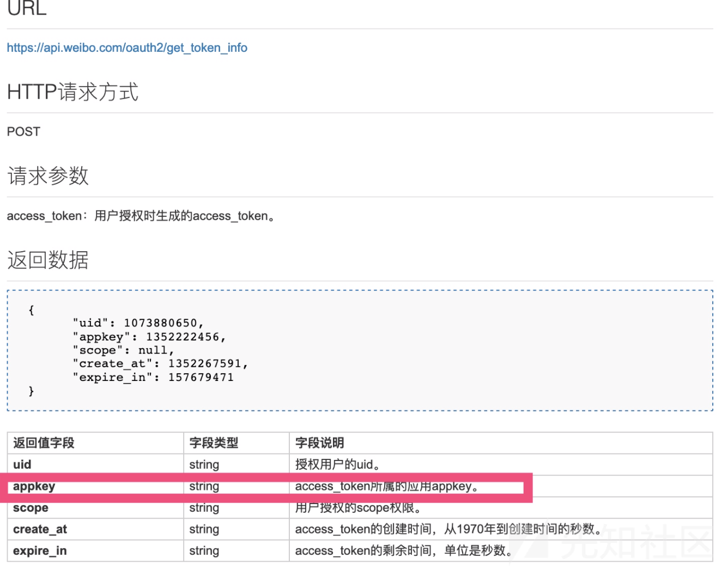This screenshot has height=570, width=728.
Task: Click the "uid": 1073880650 line
Action: 138,323
